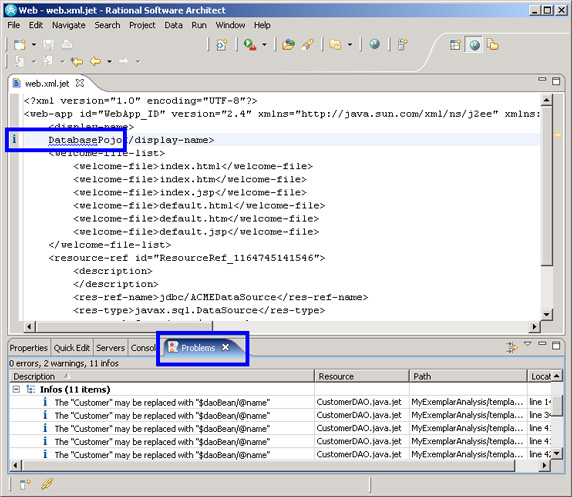Click the open folder with globe toolbar icon

pos(288,45)
